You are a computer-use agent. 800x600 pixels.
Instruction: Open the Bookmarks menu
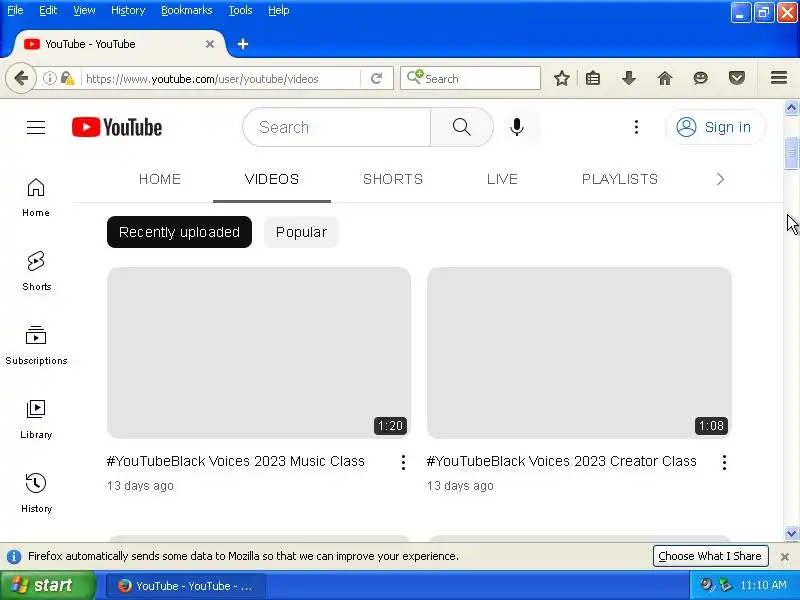187,10
